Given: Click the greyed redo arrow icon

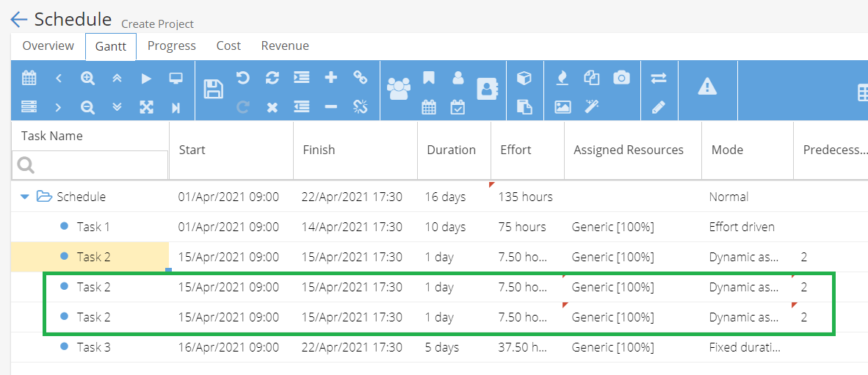Looking at the screenshot, I should click(242, 106).
